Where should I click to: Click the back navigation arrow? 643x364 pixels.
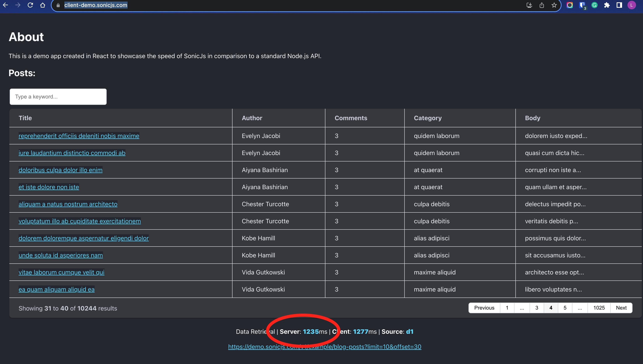point(5,5)
